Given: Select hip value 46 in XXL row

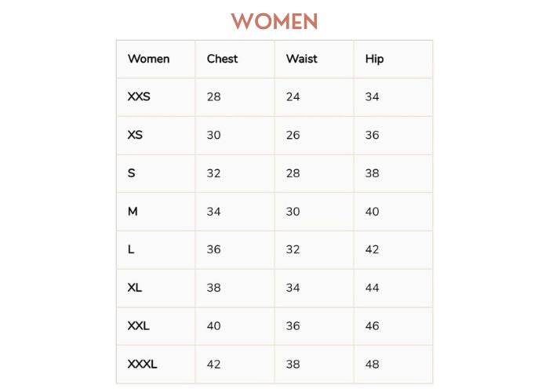Looking at the screenshot, I should (372, 325).
